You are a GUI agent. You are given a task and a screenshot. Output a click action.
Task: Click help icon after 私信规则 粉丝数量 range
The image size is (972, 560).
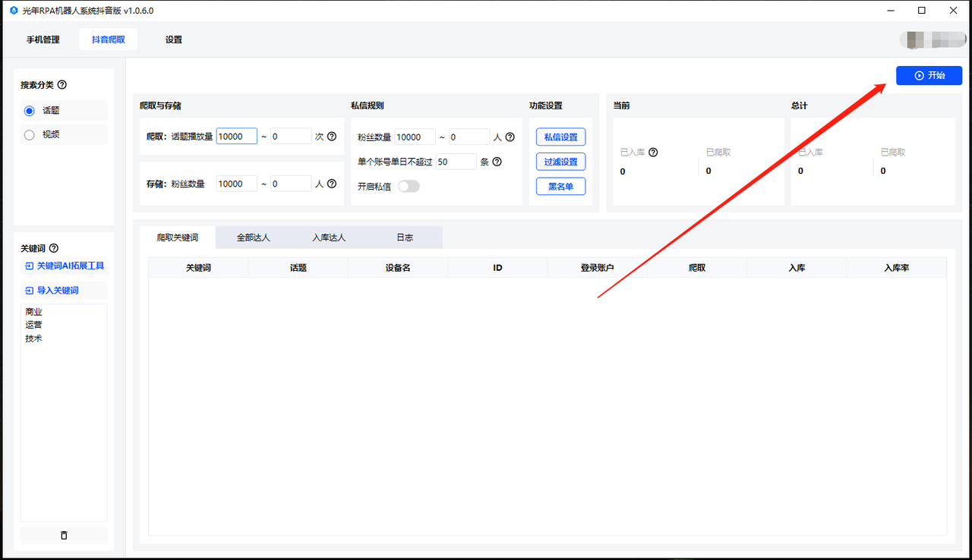pos(510,137)
